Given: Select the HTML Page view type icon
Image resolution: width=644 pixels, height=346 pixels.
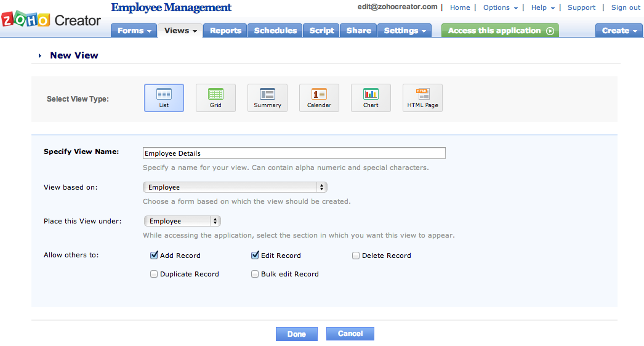Looking at the screenshot, I should (x=422, y=97).
